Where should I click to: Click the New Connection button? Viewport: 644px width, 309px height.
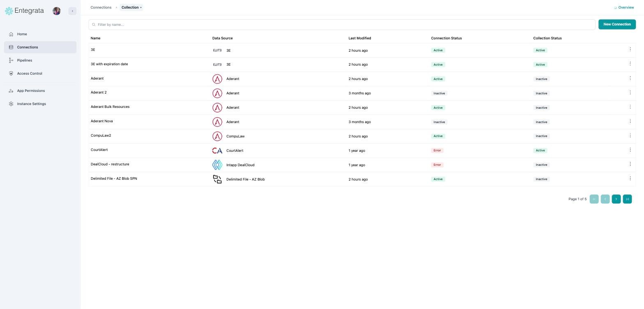pos(617,24)
